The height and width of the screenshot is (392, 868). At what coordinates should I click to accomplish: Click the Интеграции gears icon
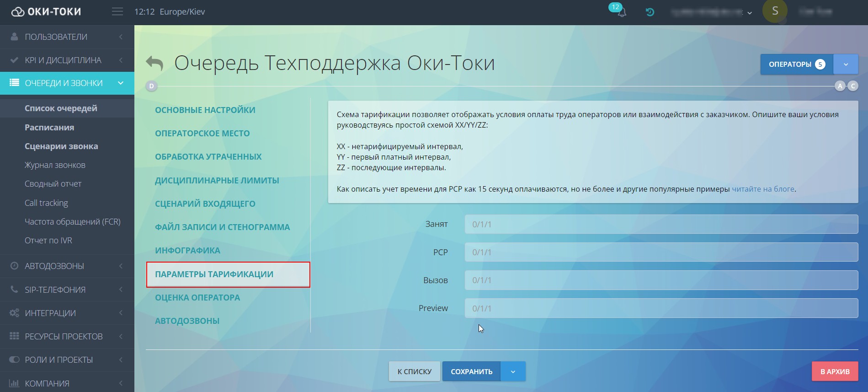click(14, 313)
